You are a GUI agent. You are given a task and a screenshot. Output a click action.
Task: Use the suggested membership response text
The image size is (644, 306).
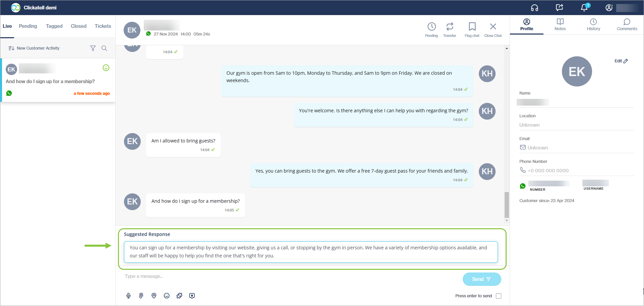click(311, 252)
